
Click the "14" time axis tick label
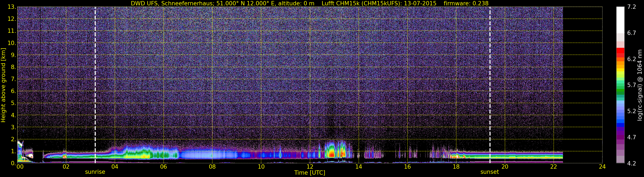(x=358, y=167)
